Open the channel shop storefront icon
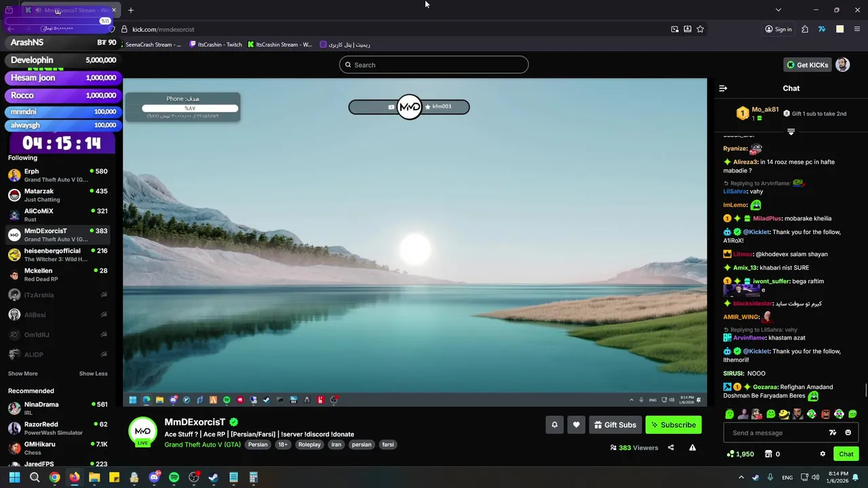Viewport: 868px width, 488px height. 768,454
